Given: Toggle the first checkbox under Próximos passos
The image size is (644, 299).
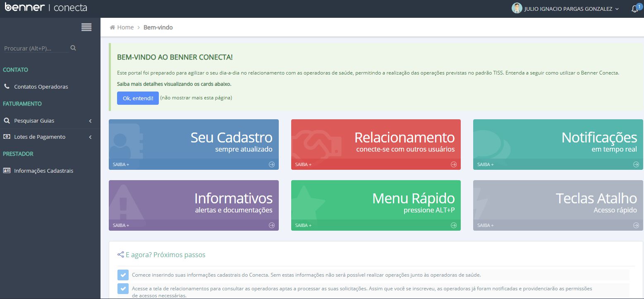Looking at the screenshot, I should pyautogui.click(x=123, y=275).
